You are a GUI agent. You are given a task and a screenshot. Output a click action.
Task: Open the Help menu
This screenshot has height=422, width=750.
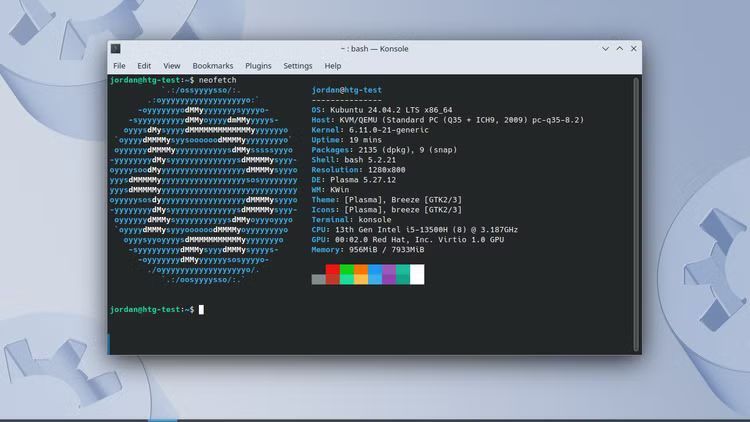coord(334,66)
